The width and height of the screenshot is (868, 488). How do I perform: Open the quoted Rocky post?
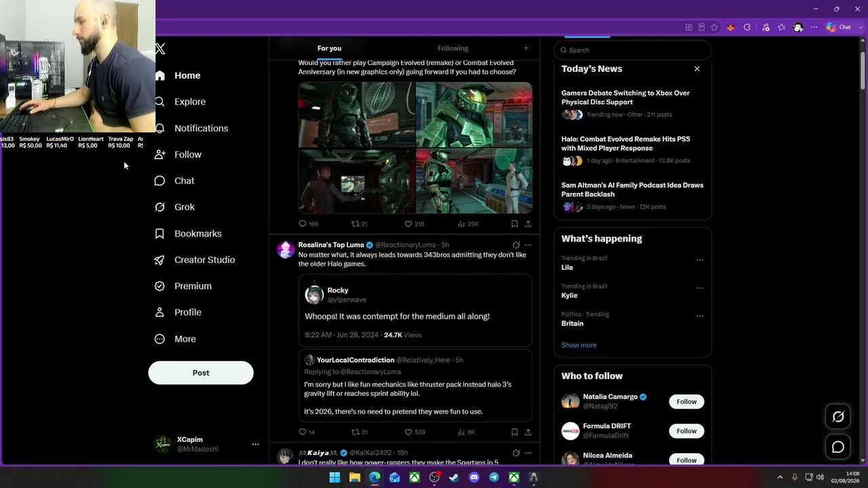click(415, 310)
